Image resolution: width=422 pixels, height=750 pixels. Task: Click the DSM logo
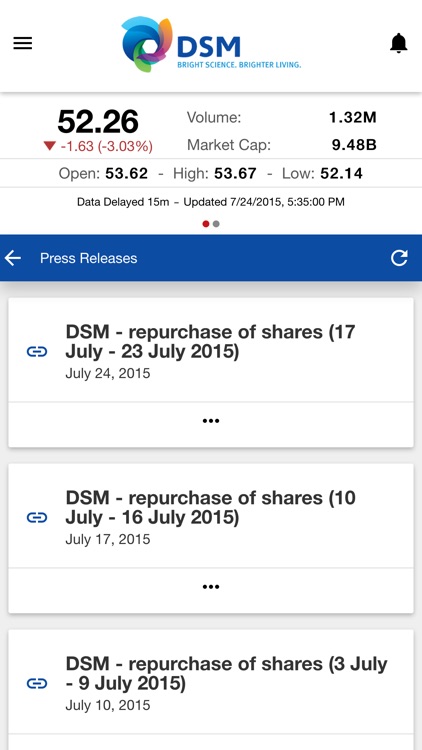point(211,44)
